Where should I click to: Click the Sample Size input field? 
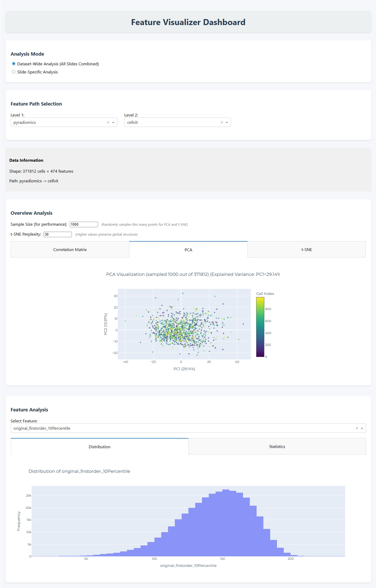(x=84, y=224)
